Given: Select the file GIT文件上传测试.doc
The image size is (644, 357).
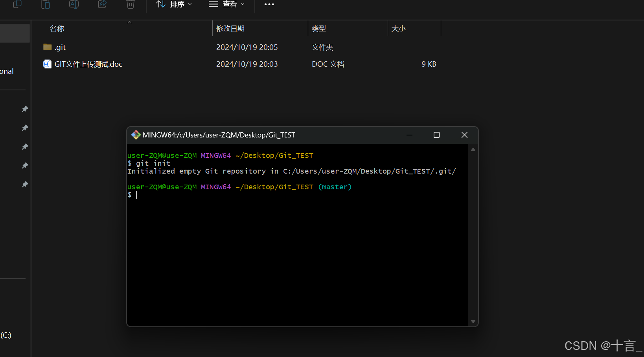Looking at the screenshot, I should click(x=88, y=64).
